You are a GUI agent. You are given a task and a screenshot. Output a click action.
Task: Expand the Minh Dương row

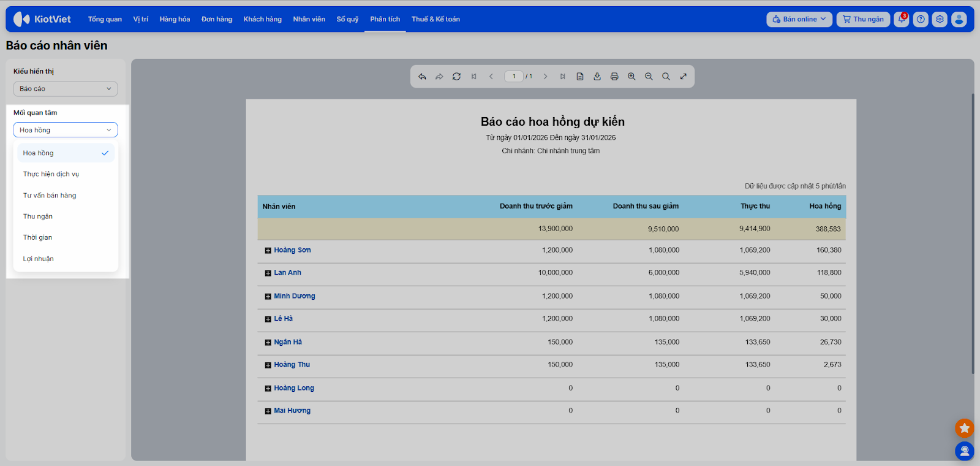[268, 297]
